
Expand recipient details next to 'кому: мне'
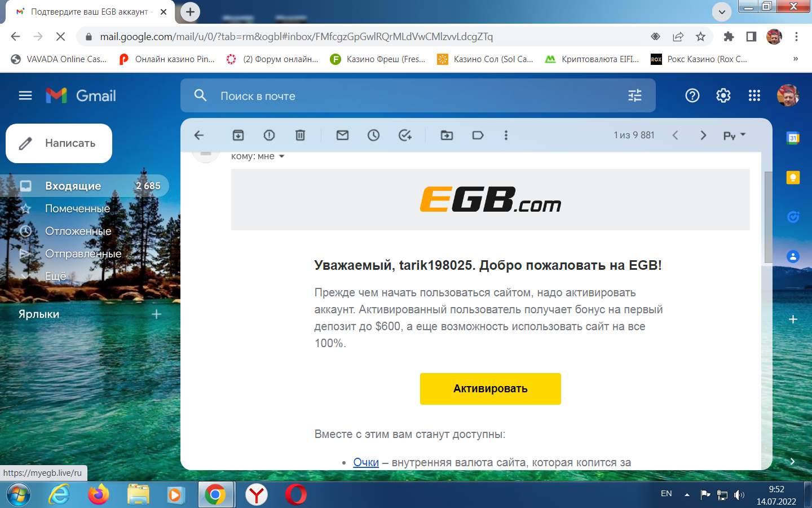(x=281, y=156)
